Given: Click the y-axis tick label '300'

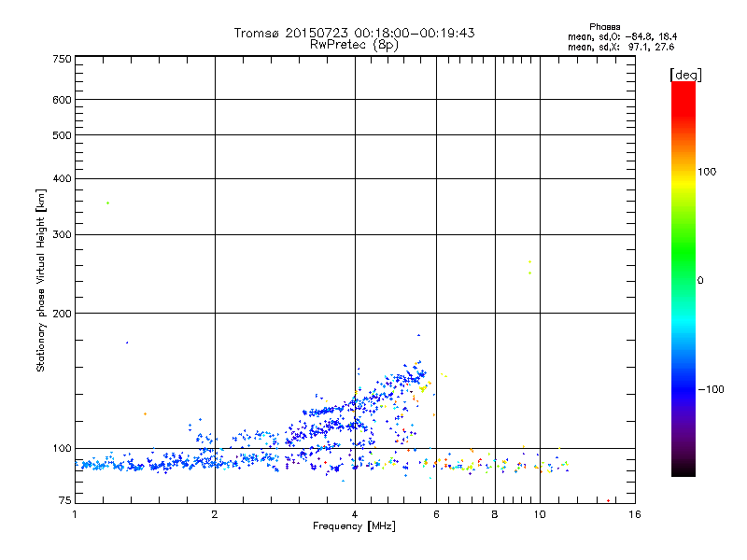Looking at the screenshot, I should click(x=62, y=234).
